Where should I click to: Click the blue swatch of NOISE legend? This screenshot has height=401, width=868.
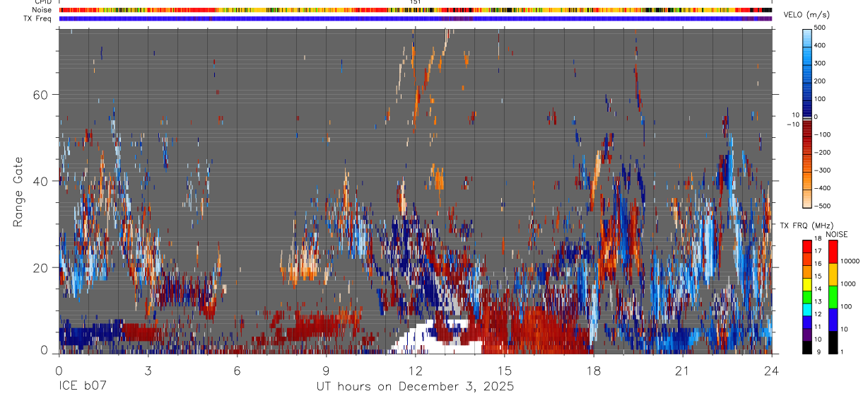[x=833, y=319]
